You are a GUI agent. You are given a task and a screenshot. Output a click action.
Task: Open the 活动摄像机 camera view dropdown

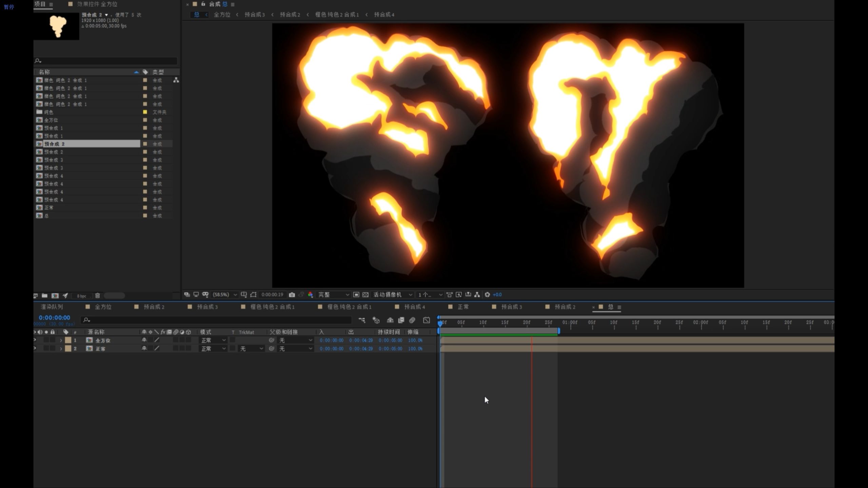(x=393, y=294)
